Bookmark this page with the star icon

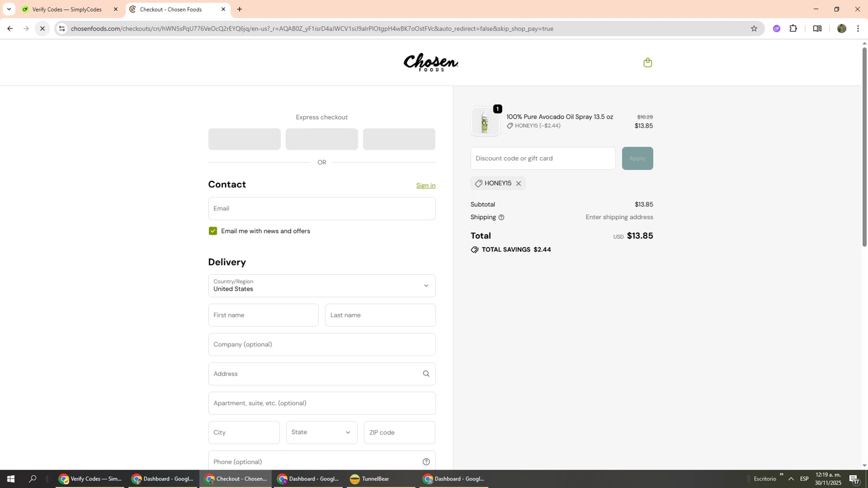click(753, 28)
